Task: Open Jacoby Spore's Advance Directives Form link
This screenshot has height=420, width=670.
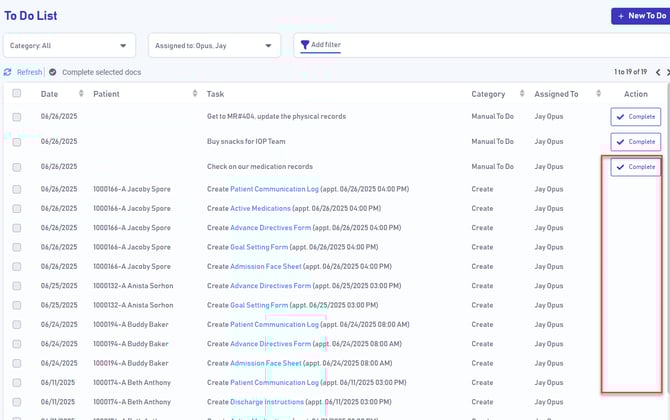Action: point(270,228)
